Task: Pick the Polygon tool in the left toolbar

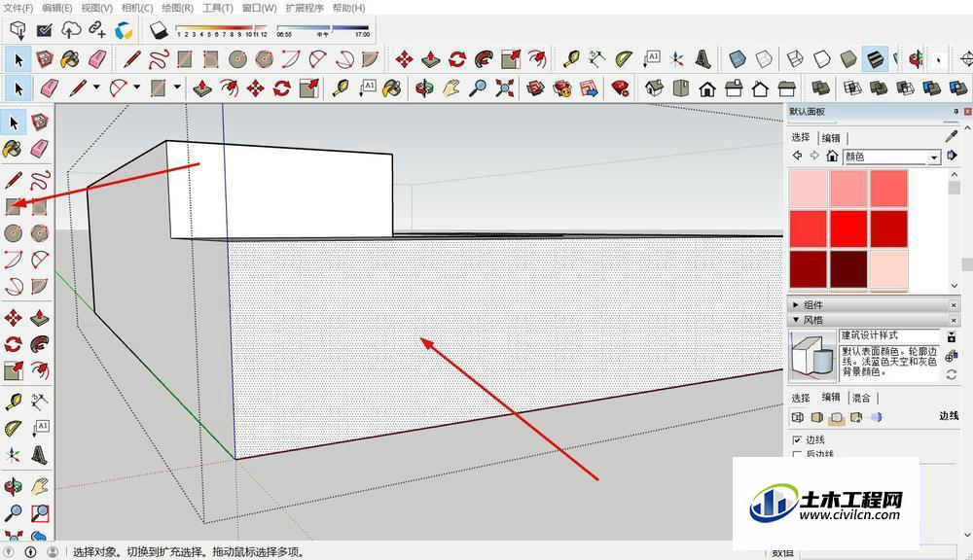Action: pyautogui.click(x=40, y=233)
